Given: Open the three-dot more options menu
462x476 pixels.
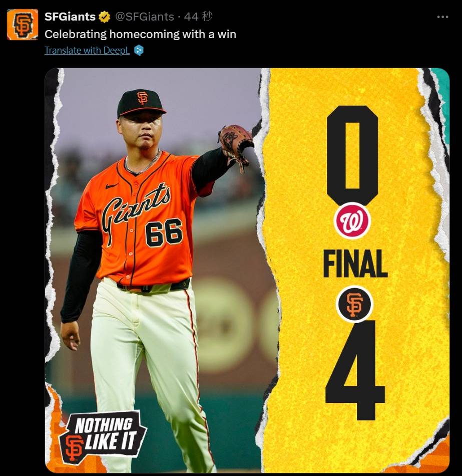Looking at the screenshot, I should click(x=442, y=17).
